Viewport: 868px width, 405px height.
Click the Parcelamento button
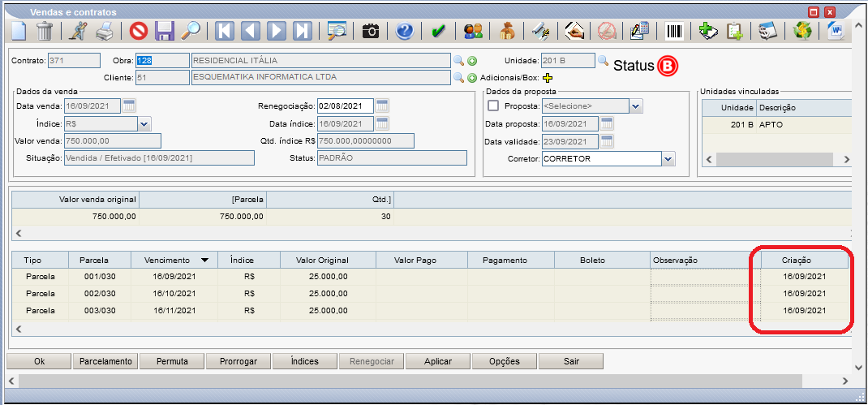coord(105,361)
